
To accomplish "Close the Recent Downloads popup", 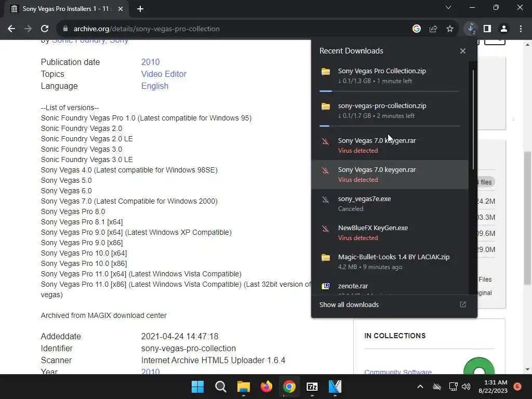I will tap(463, 51).
